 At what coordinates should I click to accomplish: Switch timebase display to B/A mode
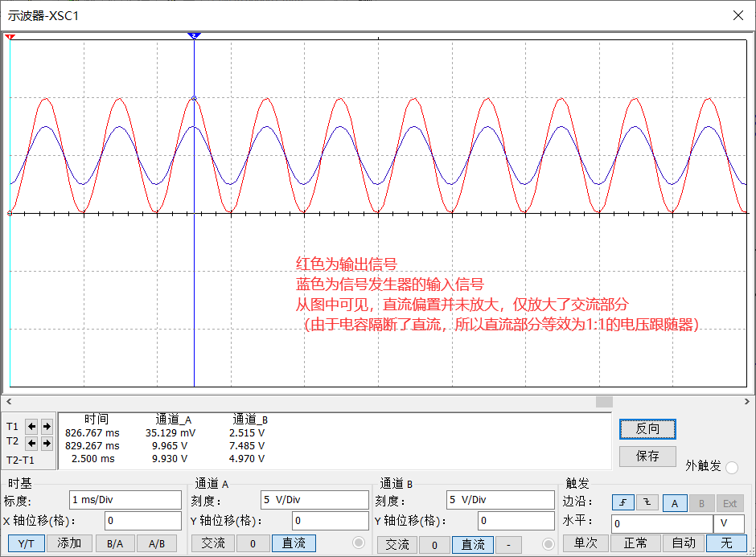pos(115,543)
